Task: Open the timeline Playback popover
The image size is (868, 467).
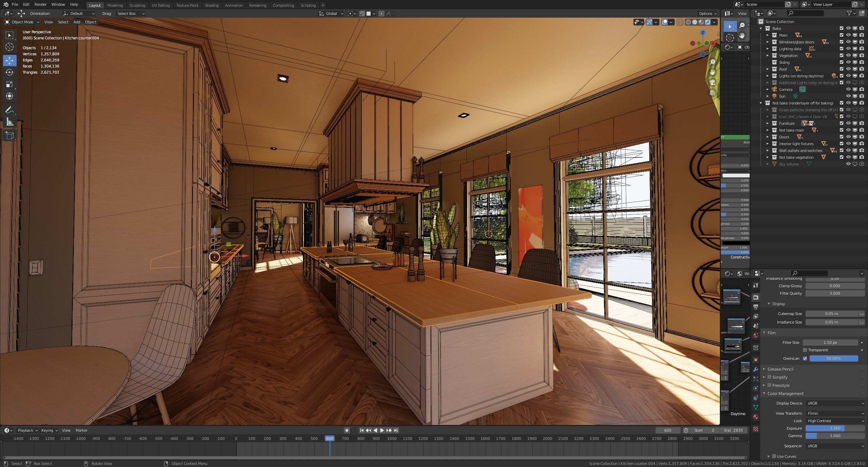Action: pos(27,430)
